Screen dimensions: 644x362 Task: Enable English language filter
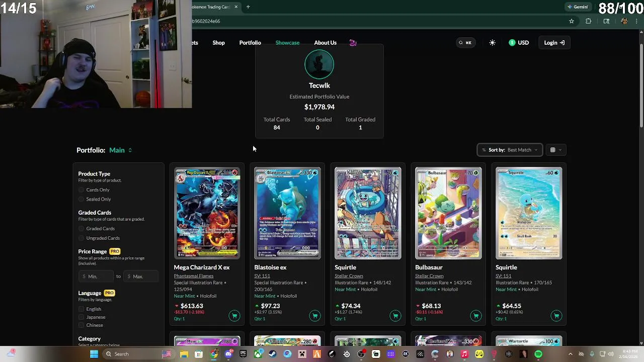point(82,309)
